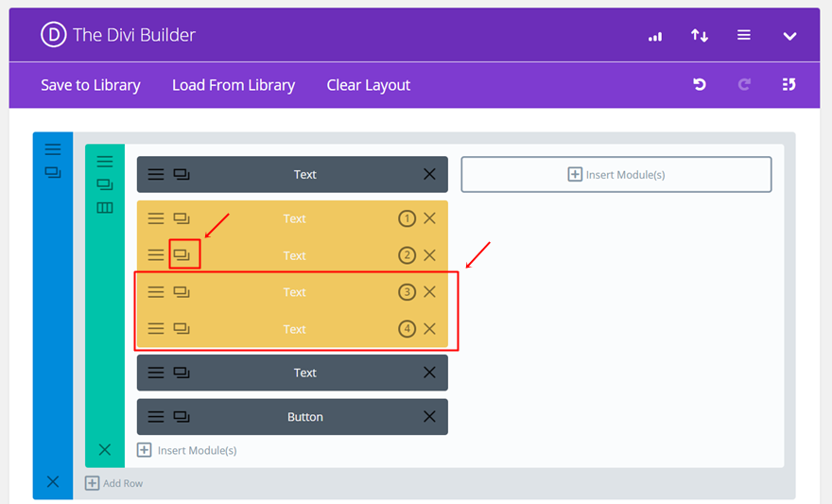Click Insert Module(s) in the empty right column
Image resolution: width=832 pixels, height=504 pixels.
[616, 175]
